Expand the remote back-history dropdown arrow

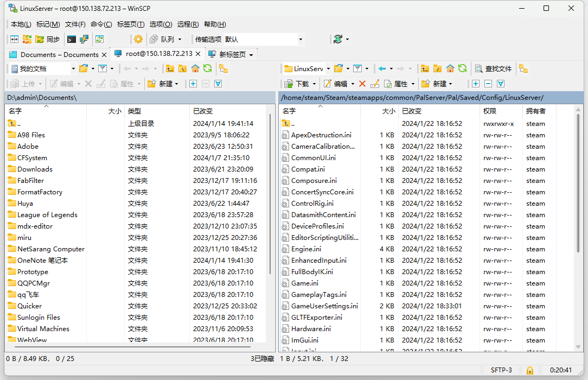[392, 69]
